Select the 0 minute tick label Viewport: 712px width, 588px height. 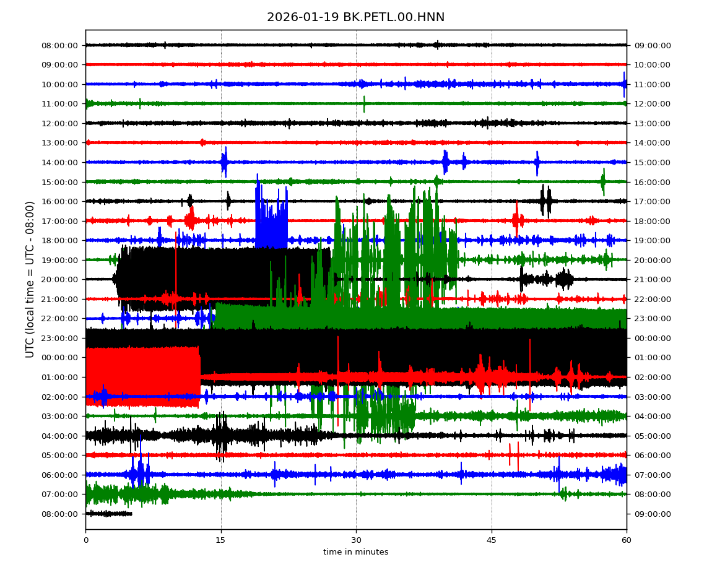click(85, 540)
